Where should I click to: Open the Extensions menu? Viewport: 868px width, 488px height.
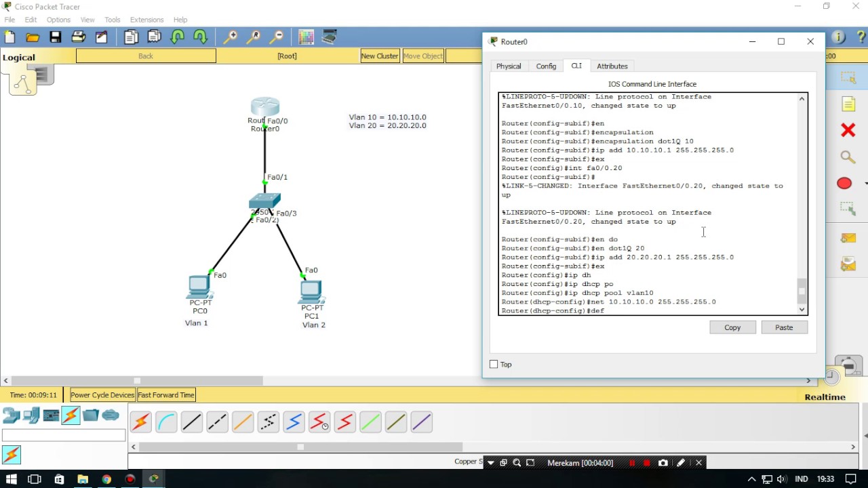(x=146, y=20)
